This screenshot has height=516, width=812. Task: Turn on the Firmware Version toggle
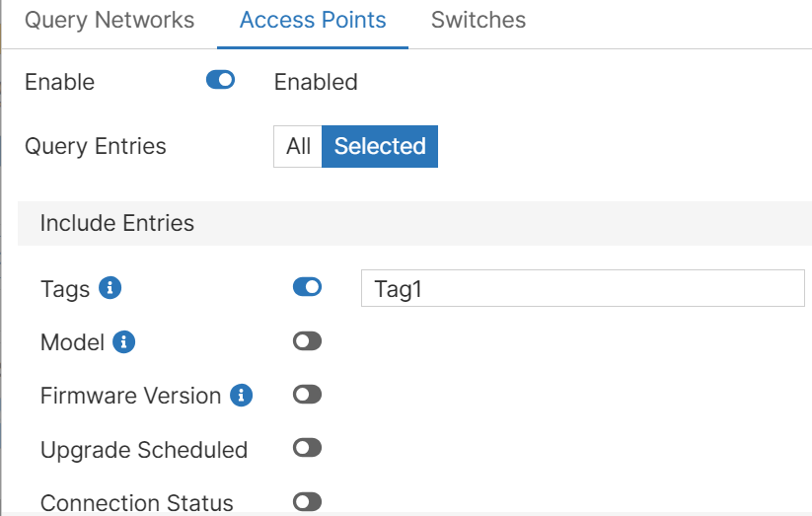(x=307, y=395)
